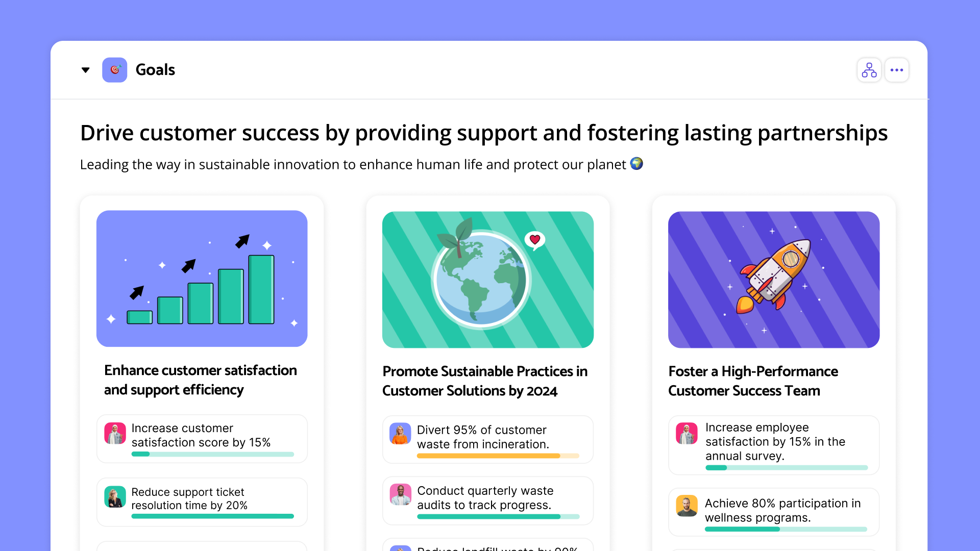Click avatar on 'Divert 95% of customer waste' item
The height and width of the screenshot is (551, 980).
point(400,434)
